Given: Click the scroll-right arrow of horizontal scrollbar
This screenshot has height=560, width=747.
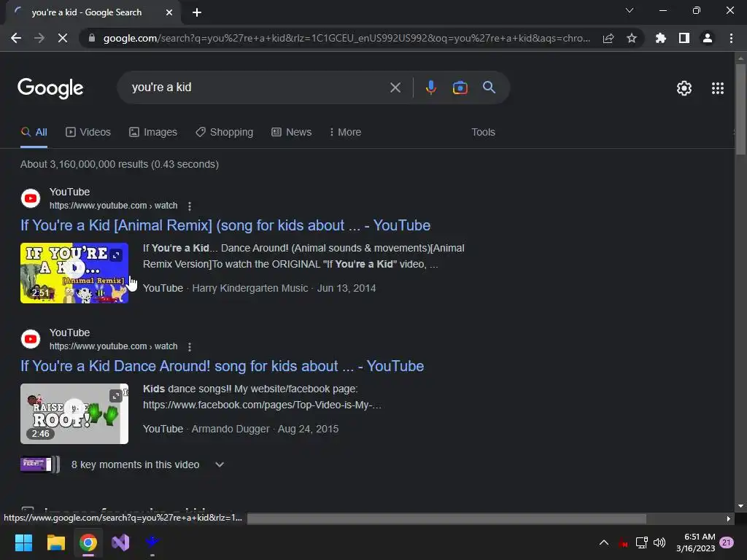Looking at the screenshot, I should (x=729, y=518).
